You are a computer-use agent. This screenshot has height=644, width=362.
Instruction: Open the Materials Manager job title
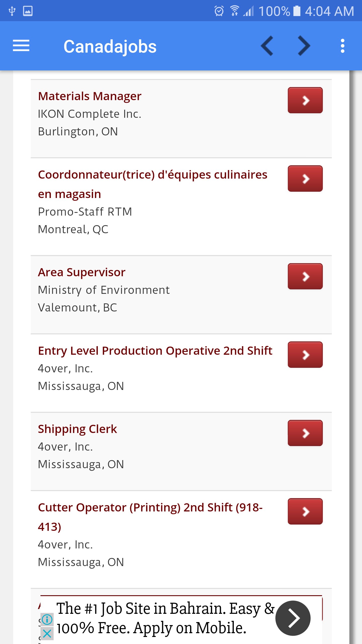point(90,96)
